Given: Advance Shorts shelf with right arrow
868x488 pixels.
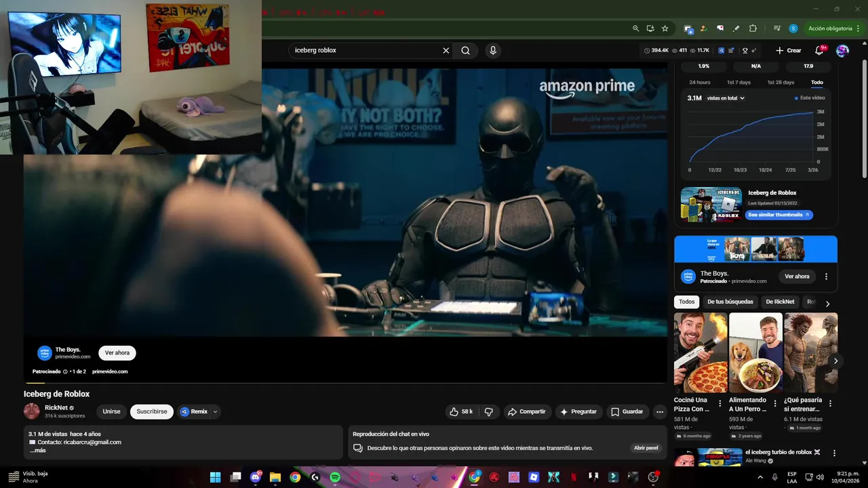Looking at the screenshot, I should pos(835,361).
